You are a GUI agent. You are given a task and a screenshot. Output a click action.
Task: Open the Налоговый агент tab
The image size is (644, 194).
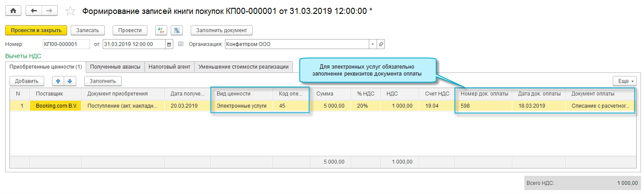click(x=169, y=67)
